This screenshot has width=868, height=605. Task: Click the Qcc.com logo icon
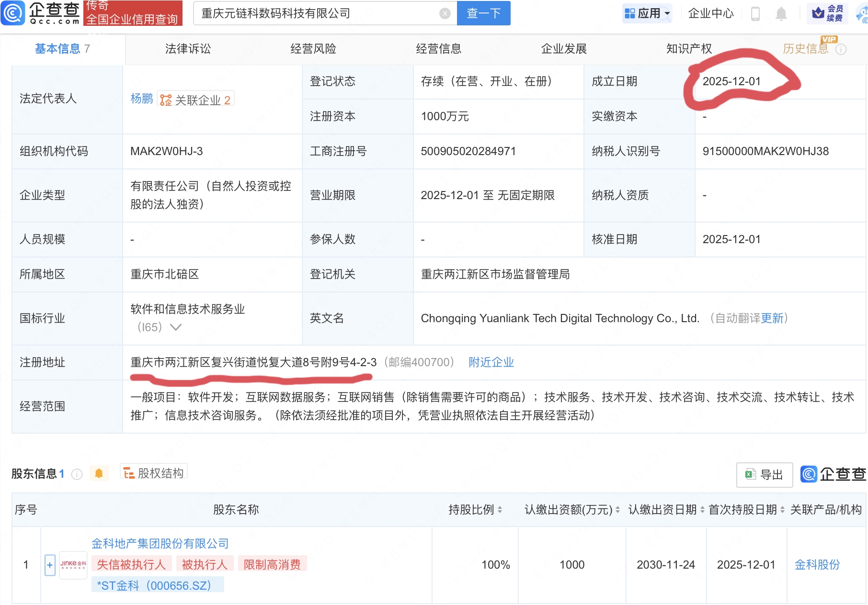12,13
